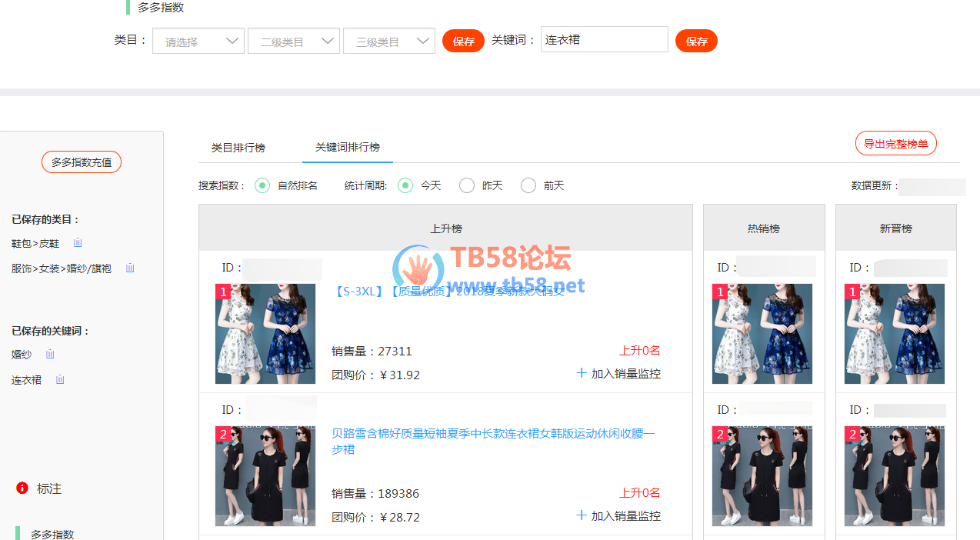The image size is (980, 540).
Task: Switch to 类目排行榜 tab
Action: tap(238, 148)
